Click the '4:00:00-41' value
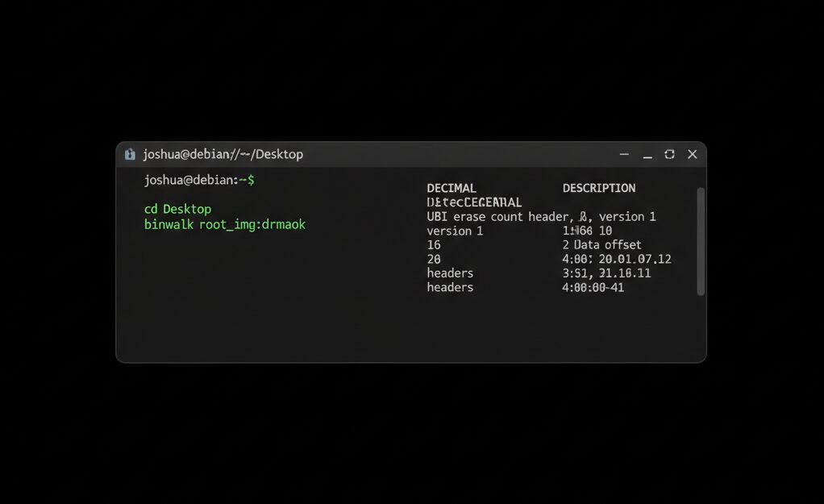The image size is (824, 504). [593, 287]
